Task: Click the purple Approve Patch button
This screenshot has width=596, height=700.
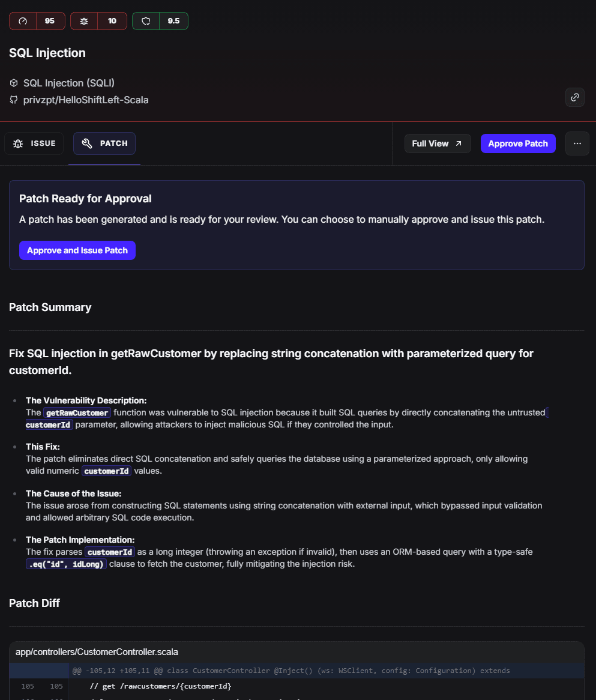Action: click(x=517, y=143)
